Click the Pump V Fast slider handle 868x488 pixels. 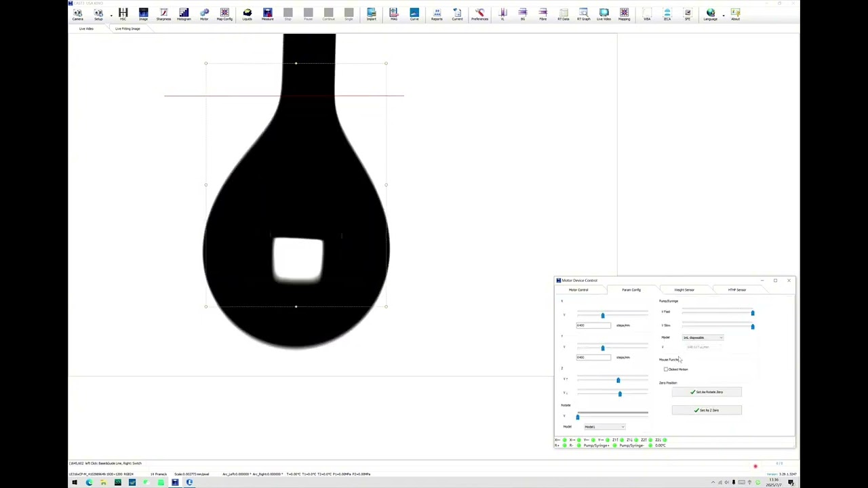[752, 312]
